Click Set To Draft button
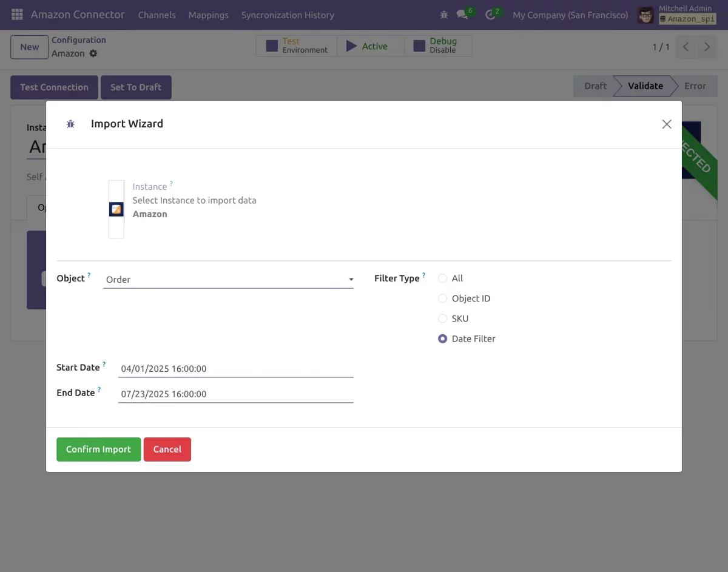This screenshot has width=728, height=572. 136,87
